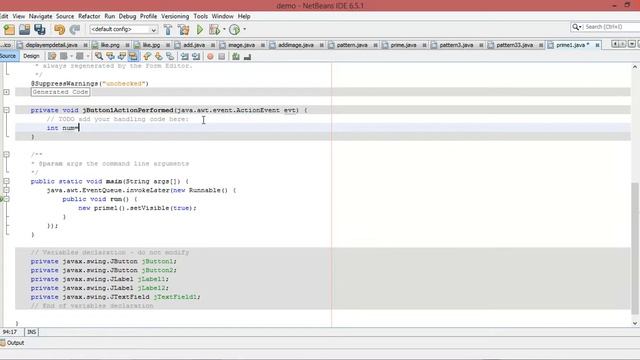Toggle INS insert mode in status bar

31,332
